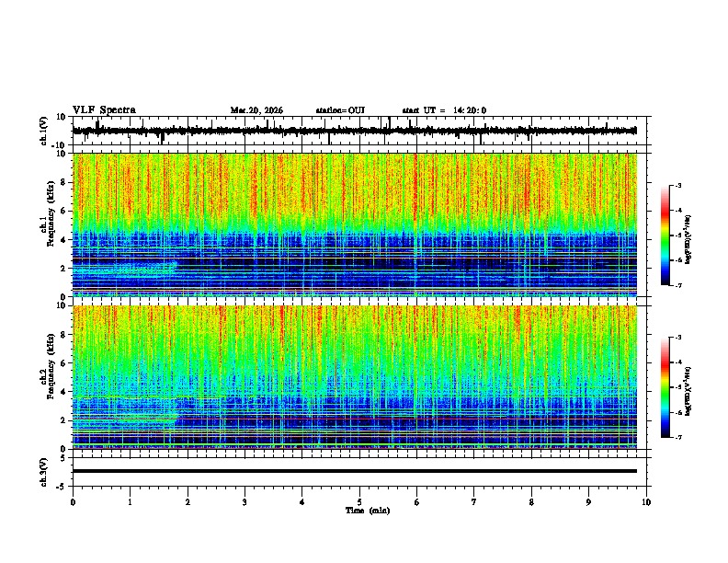Click the -7 label on ch.2 colorbar

tap(678, 437)
